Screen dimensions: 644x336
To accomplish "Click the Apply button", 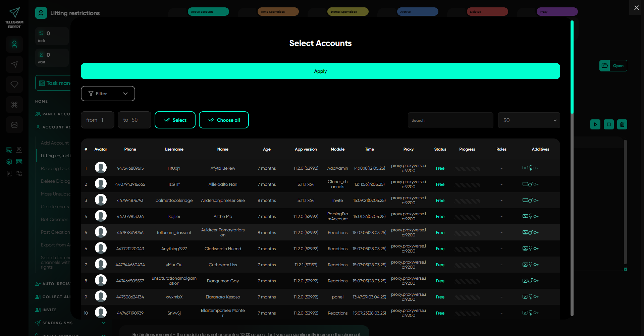I will point(320,71).
